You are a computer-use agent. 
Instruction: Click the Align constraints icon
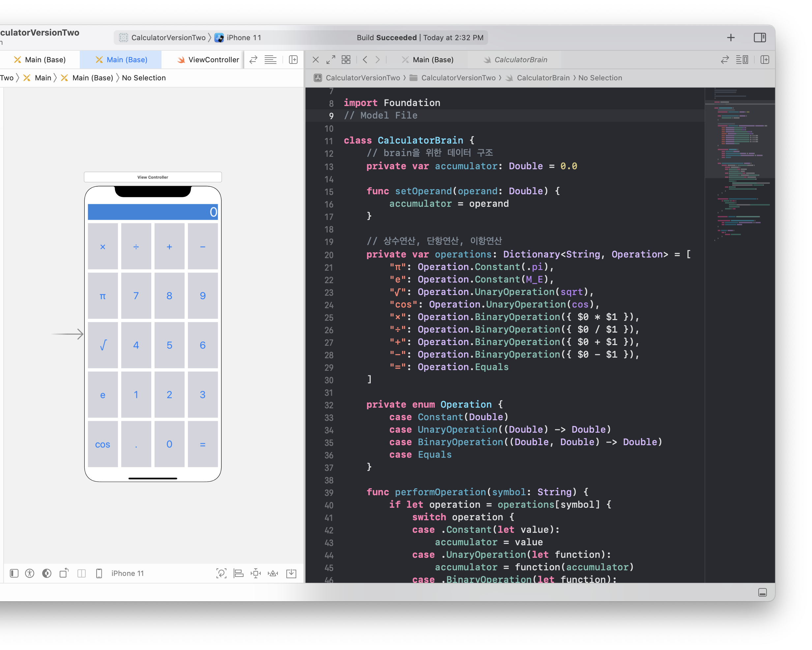pyautogui.click(x=238, y=573)
